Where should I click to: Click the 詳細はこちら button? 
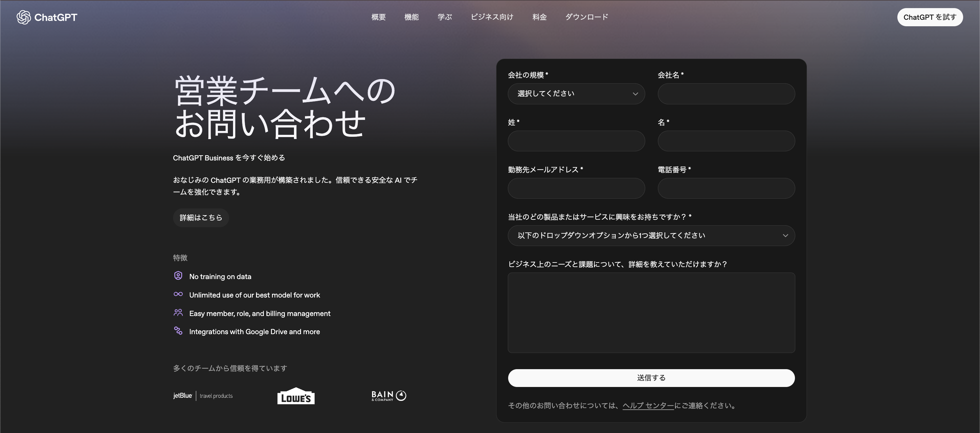coord(201,218)
